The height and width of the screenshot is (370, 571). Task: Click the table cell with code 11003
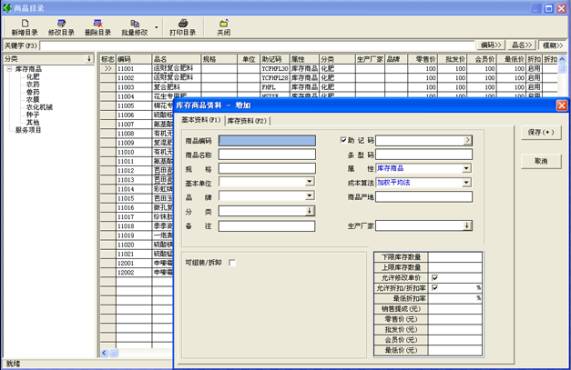134,87
